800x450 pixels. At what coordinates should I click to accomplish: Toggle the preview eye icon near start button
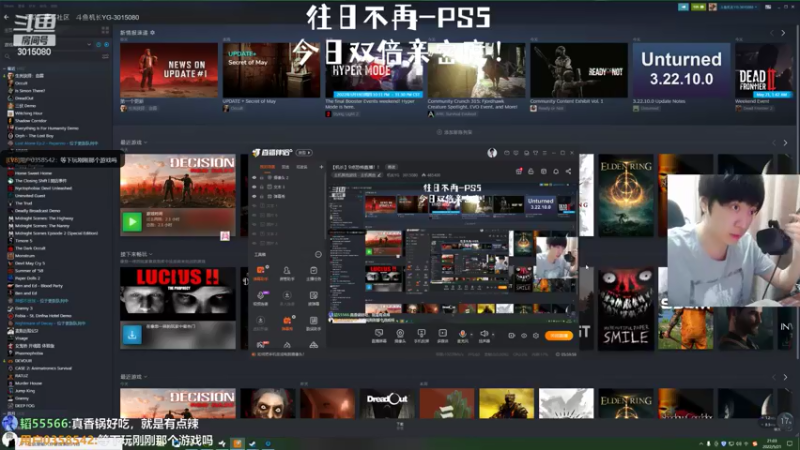[524, 336]
